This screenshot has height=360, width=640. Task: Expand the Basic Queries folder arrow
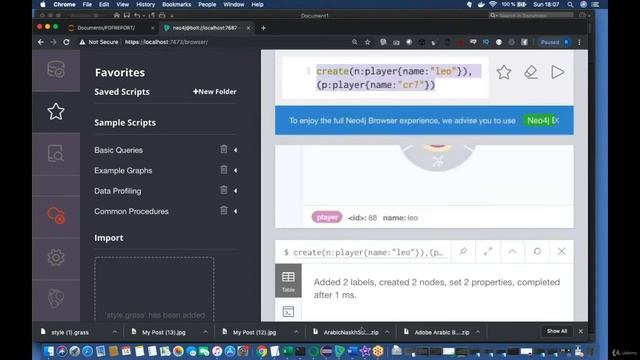[x=236, y=150]
